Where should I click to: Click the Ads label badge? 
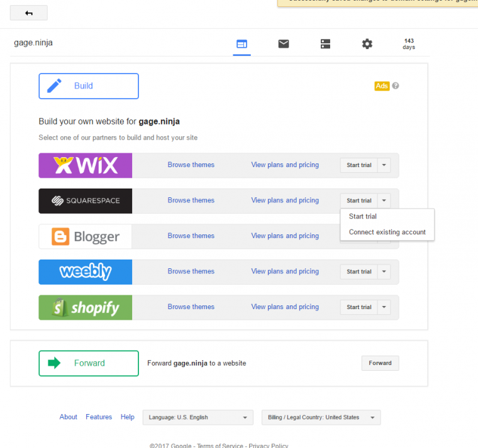[382, 86]
